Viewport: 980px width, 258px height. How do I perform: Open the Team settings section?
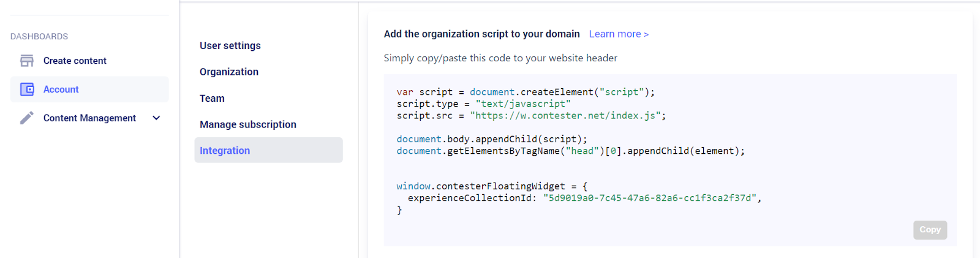coord(212,98)
